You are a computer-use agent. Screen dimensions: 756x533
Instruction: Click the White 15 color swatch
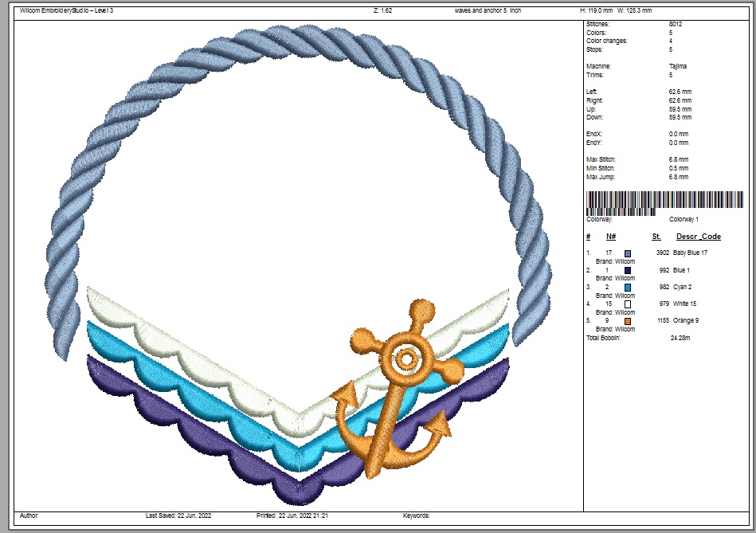(628, 304)
